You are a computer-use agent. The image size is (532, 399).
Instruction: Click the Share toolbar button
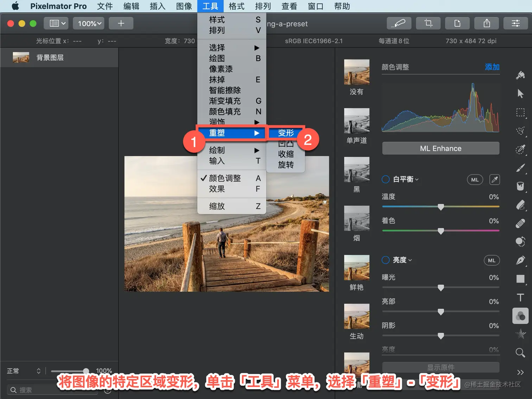tap(487, 23)
